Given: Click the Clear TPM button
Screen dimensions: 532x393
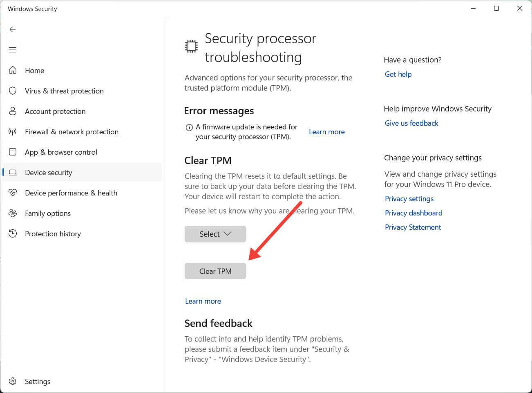Looking at the screenshot, I should (x=215, y=271).
